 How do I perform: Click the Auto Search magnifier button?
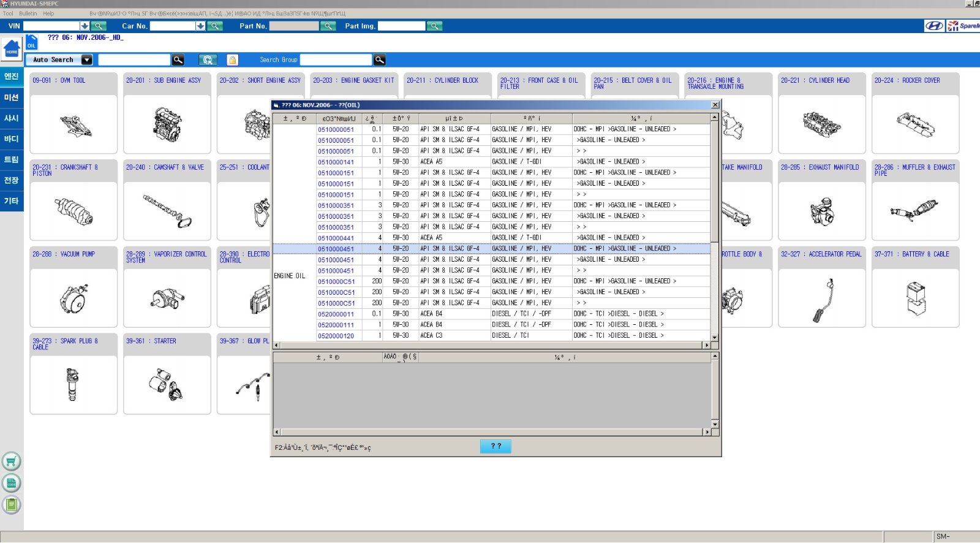178,59
